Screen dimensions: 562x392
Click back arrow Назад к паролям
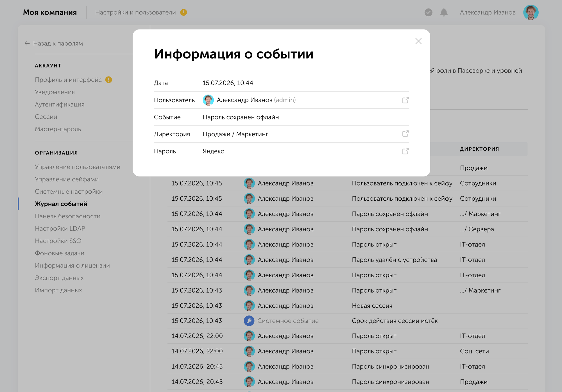pos(27,43)
